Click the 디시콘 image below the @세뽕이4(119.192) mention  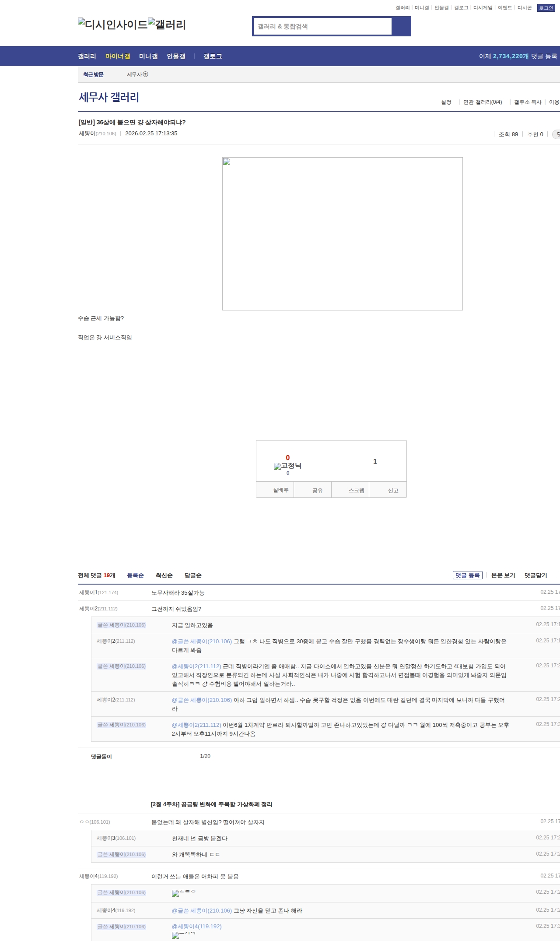click(184, 935)
